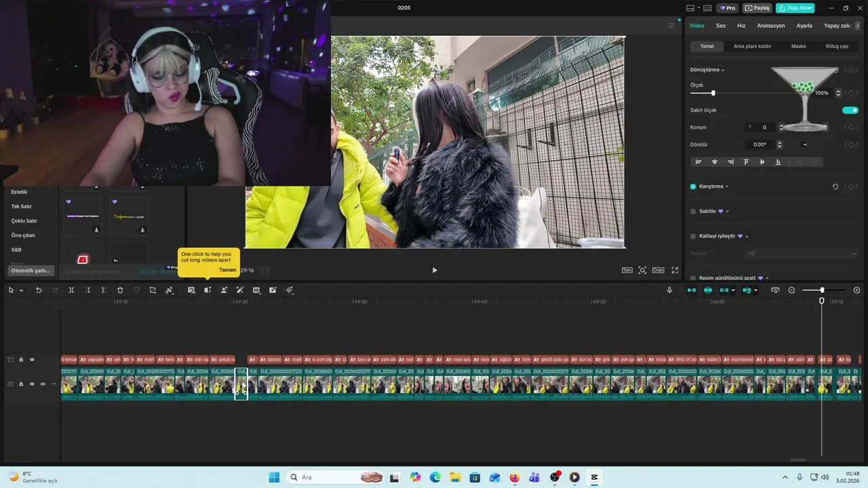This screenshot has width=868, height=488.
Task: Adjust the timeline zoom slider
Action: coord(822,290)
